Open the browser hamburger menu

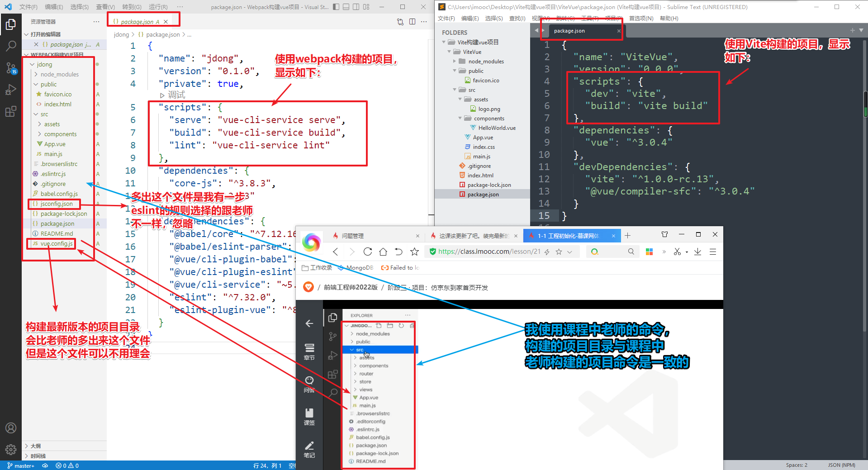click(713, 252)
